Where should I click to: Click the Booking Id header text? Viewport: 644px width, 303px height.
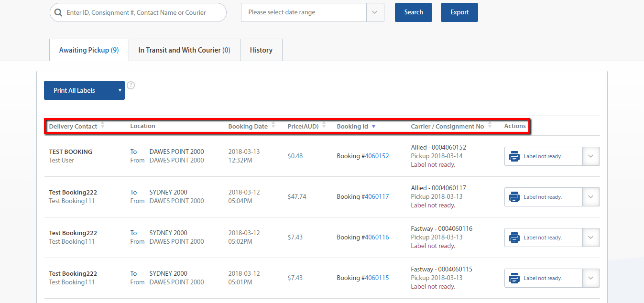point(352,127)
